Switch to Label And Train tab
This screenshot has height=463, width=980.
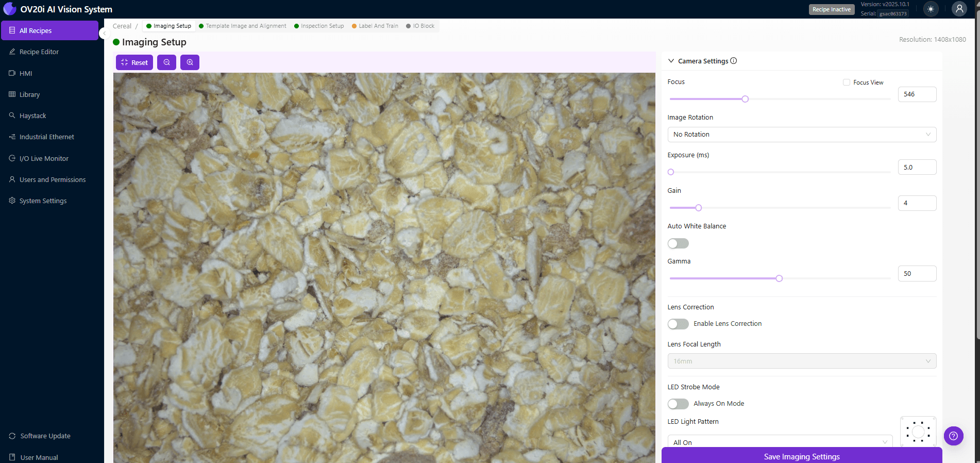click(375, 26)
